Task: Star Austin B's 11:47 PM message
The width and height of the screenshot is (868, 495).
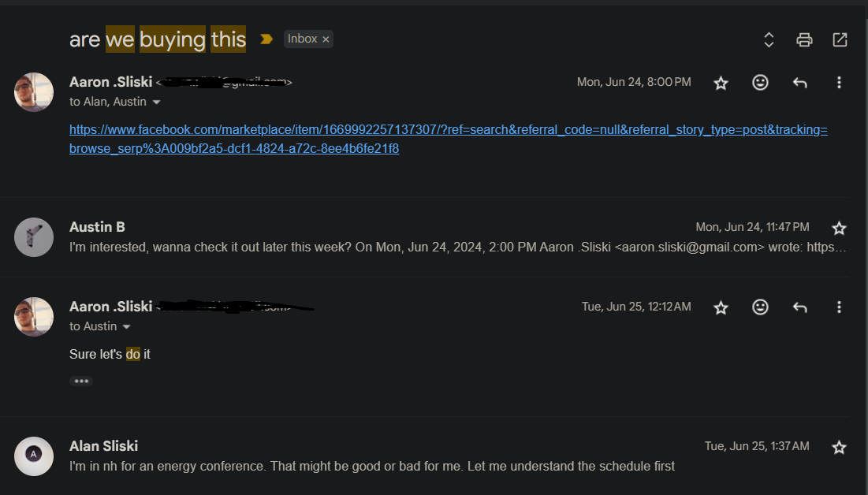Action: 839,228
